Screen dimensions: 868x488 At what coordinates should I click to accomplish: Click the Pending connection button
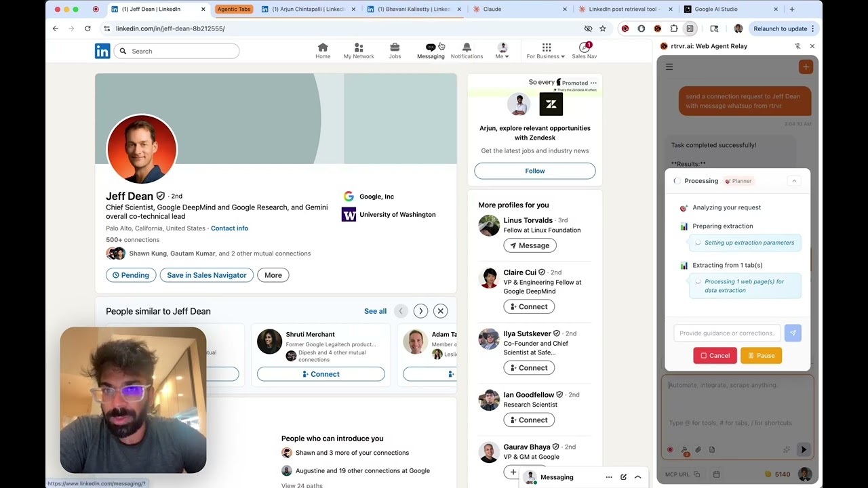pos(131,275)
